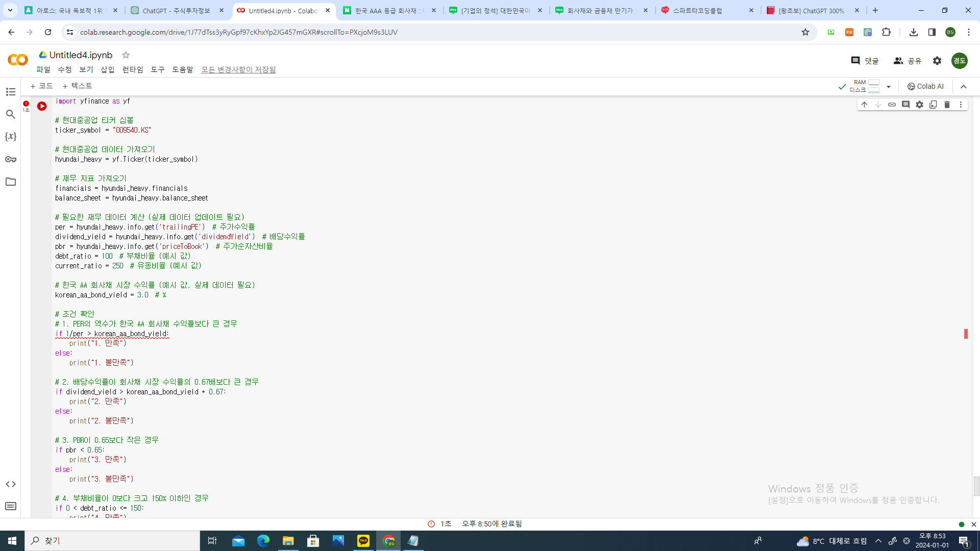Close the bottom status bar
The height and width of the screenshot is (551, 980).
coord(973,524)
